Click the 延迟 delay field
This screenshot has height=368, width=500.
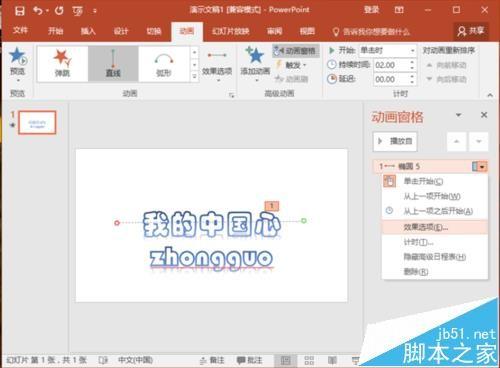tap(391, 79)
